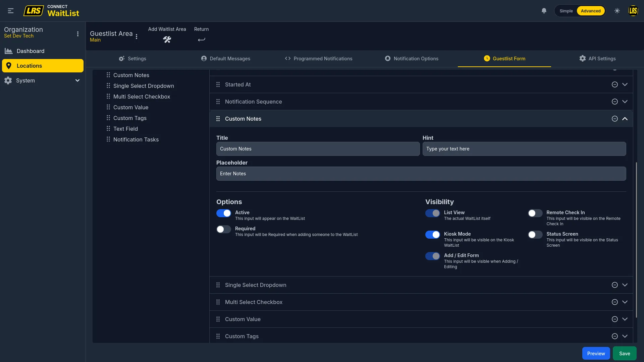Screen dimensions: 644x362
Task: Switch to Simple mode
Action: (566, 11)
